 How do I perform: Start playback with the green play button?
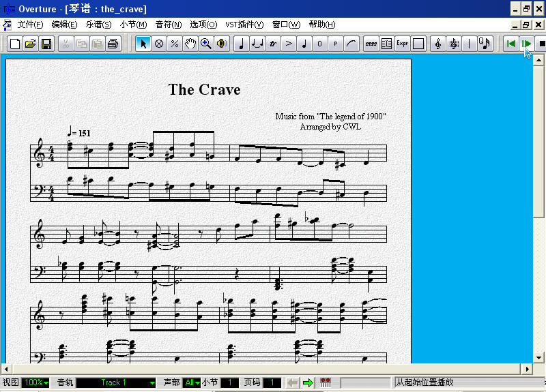coord(526,44)
